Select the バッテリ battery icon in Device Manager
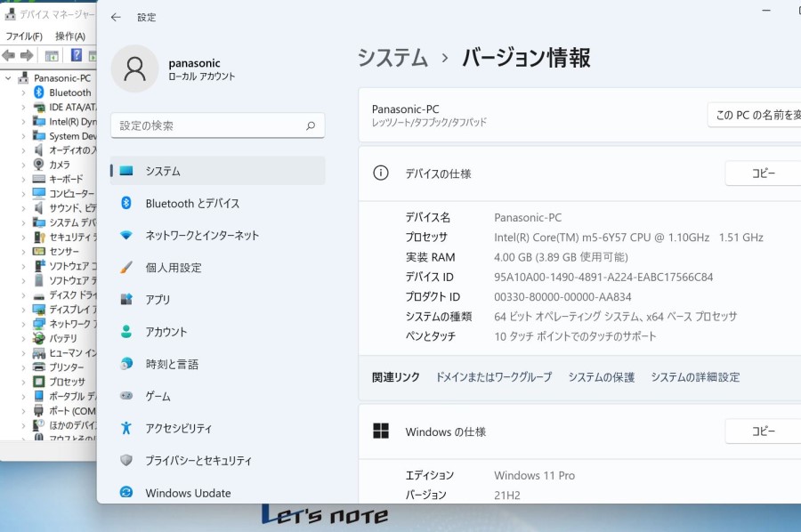 tap(39, 338)
